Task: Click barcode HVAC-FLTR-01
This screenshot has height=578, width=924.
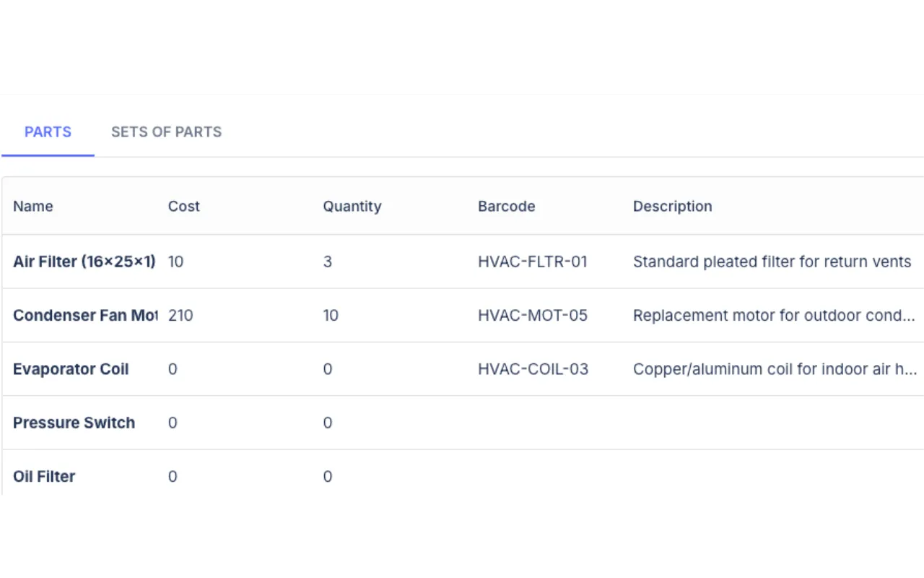Action: coord(532,262)
